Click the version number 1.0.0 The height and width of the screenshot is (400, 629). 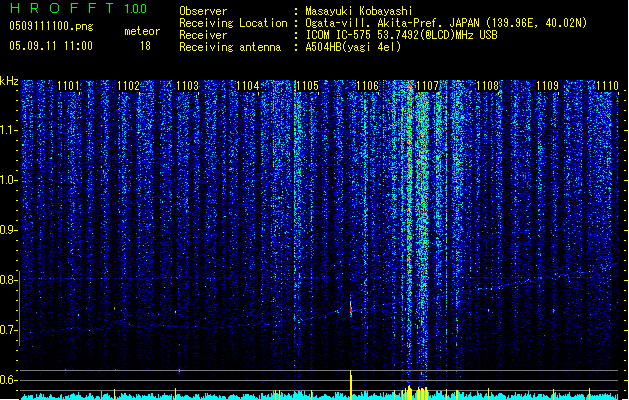[136, 9]
